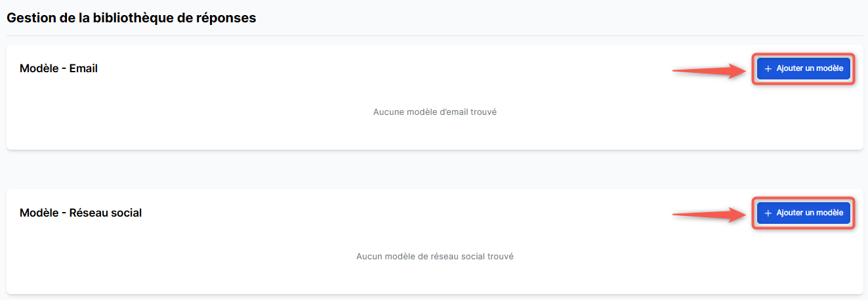
Task: Click the 'Aucune modèle d'email trouvé' message
Action: click(x=434, y=112)
